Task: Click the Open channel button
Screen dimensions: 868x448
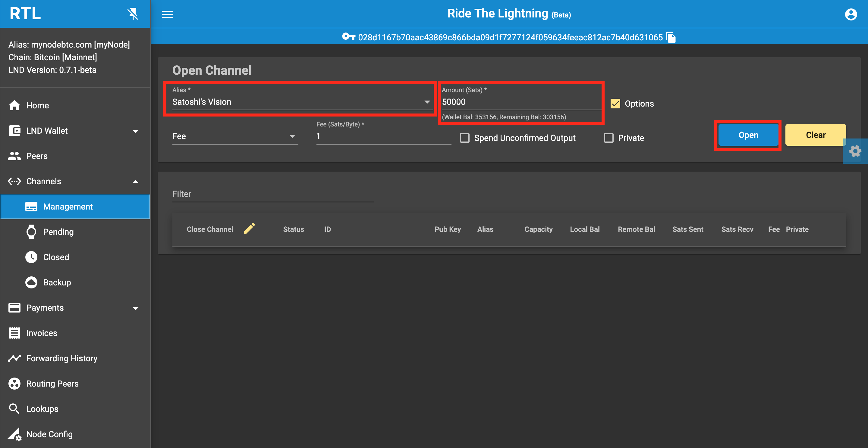Action: pos(748,135)
